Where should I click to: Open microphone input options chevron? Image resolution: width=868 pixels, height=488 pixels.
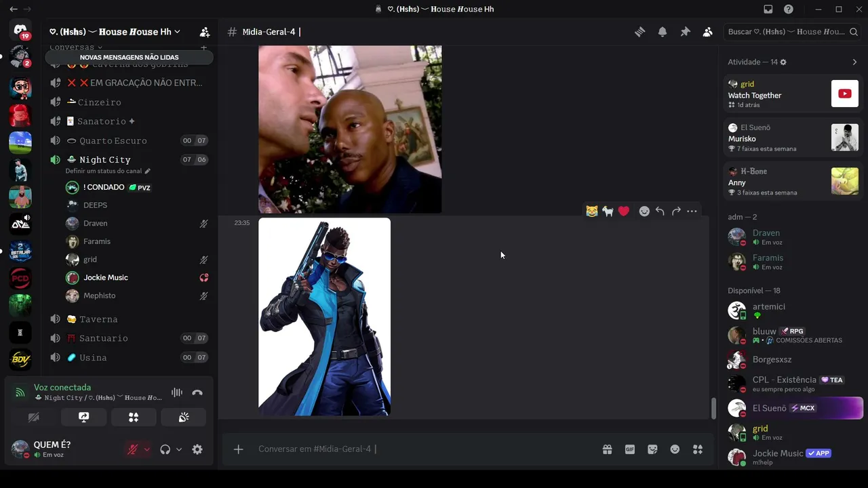tap(146, 449)
